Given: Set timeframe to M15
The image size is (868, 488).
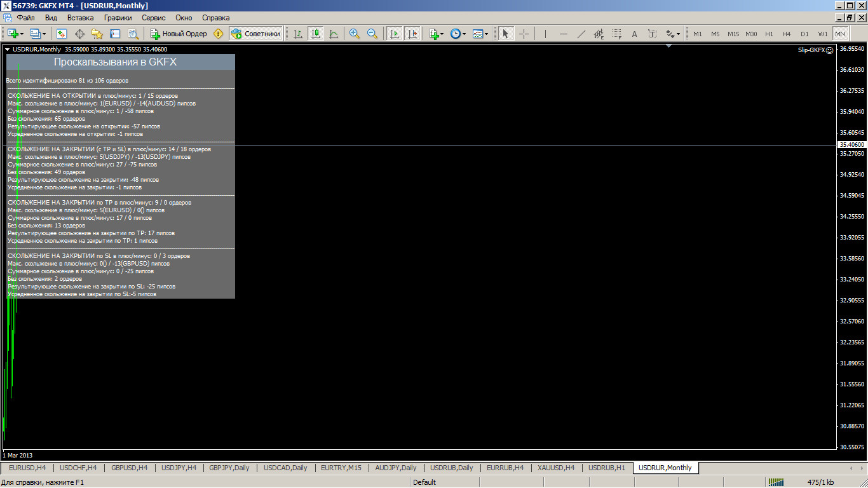Looking at the screenshot, I should [733, 34].
